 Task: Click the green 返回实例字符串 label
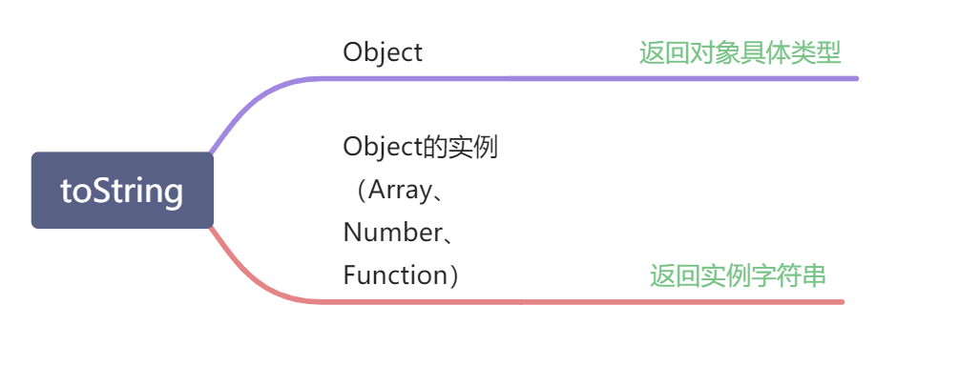(x=739, y=275)
